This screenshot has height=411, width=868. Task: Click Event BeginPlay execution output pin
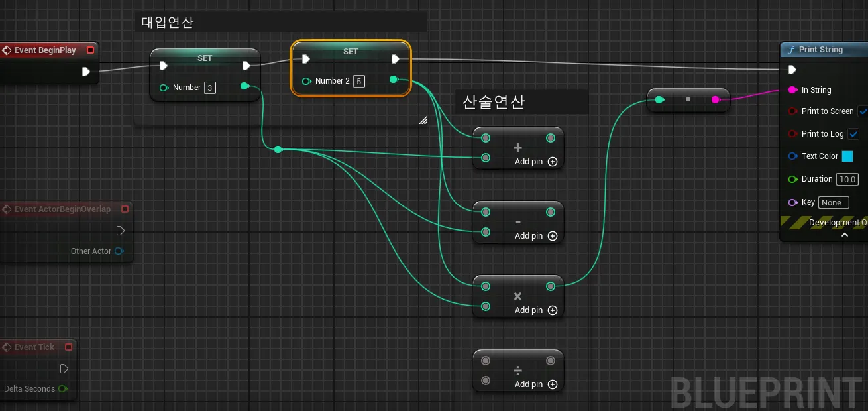coord(86,72)
